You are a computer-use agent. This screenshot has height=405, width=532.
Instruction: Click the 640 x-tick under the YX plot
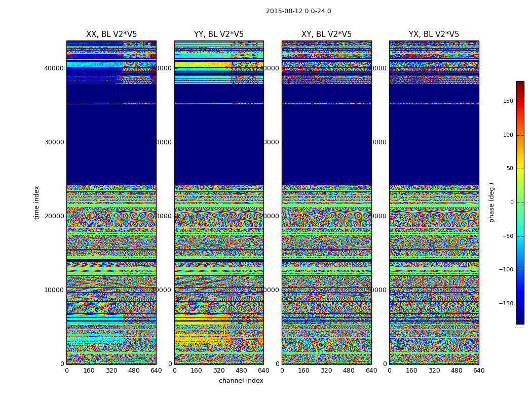click(x=479, y=371)
